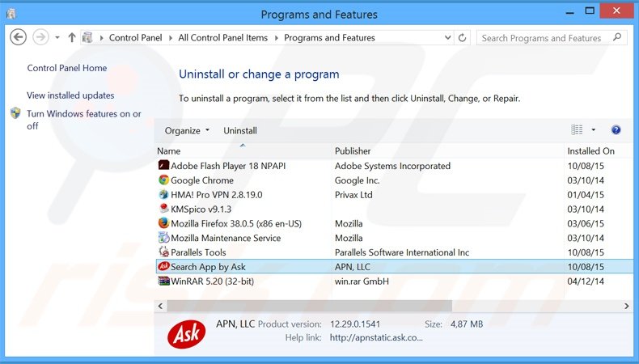This screenshot has width=639, height=364.
Task: Expand the address bar history dropdown
Action: pyautogui.click(x=447, y=37)
